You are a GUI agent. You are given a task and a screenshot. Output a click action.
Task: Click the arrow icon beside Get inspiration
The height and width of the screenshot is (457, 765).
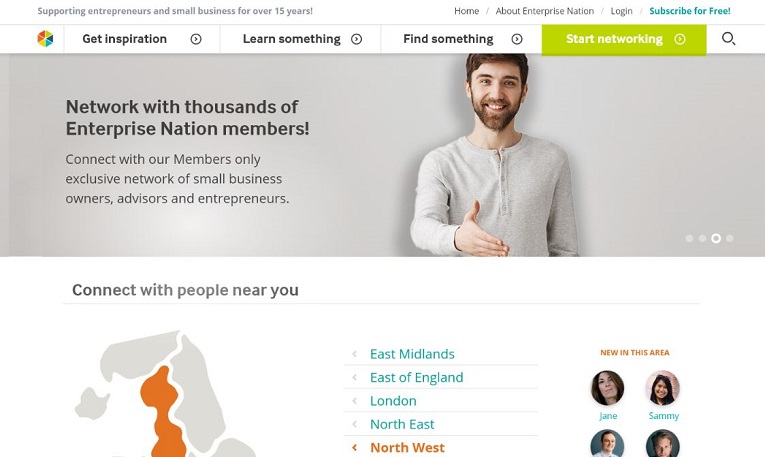[x=196, y=39]
